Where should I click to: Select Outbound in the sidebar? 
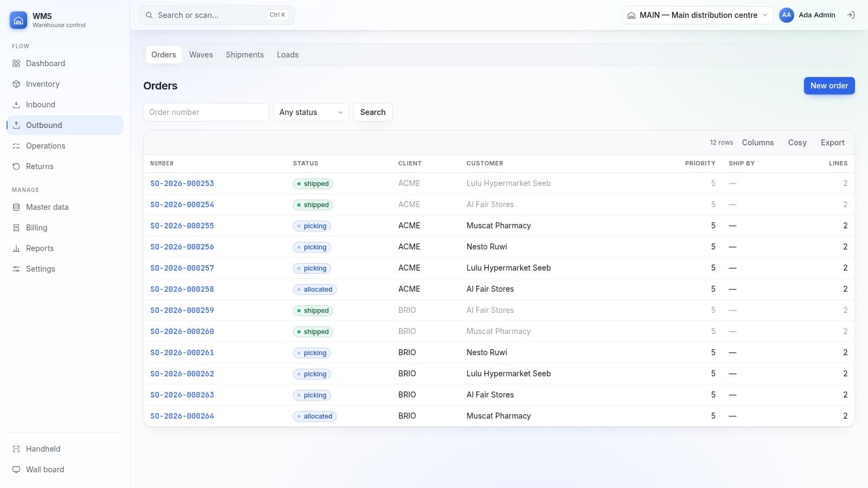65,125
